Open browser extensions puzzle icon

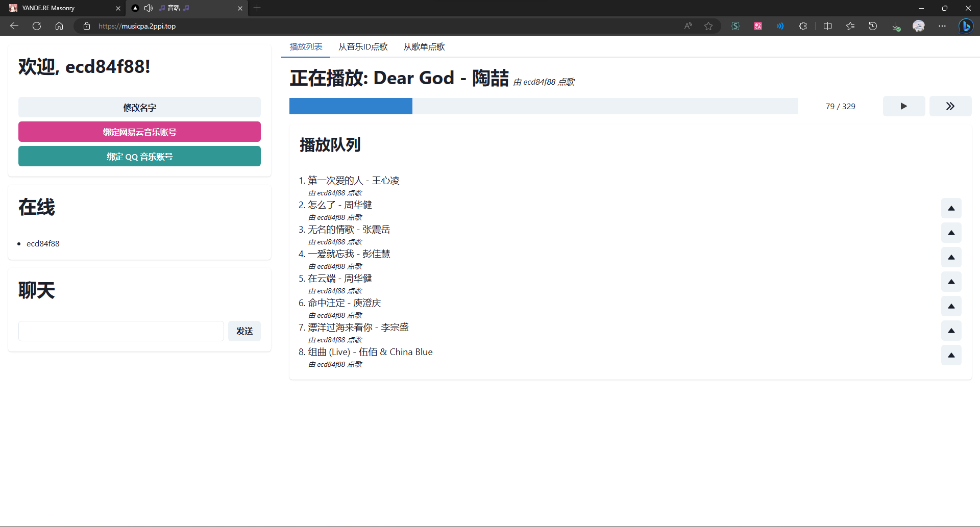pos(803,26)
